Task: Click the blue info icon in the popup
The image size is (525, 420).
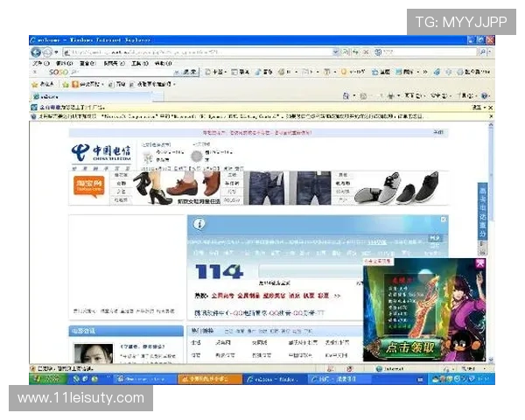Action: (199, 224)
